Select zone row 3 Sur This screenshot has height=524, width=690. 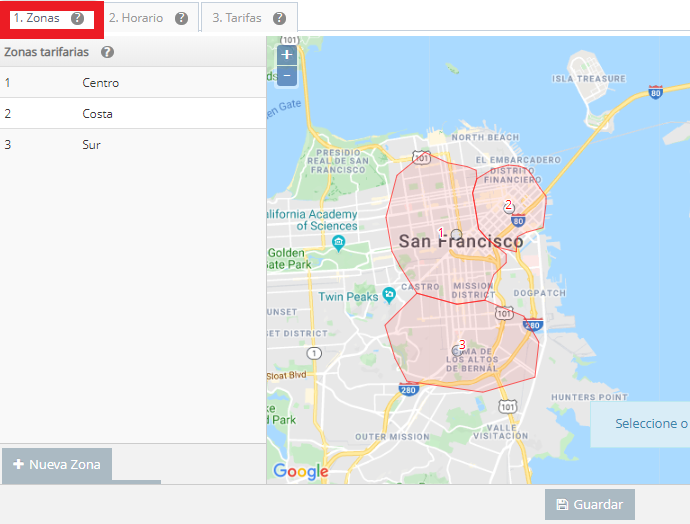coord(133,144)
